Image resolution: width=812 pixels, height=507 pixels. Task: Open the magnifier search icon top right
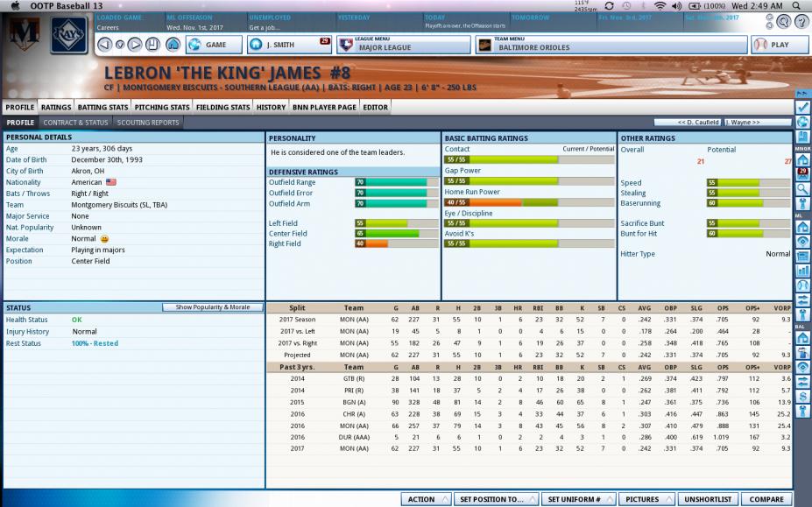tap(783, 21)
